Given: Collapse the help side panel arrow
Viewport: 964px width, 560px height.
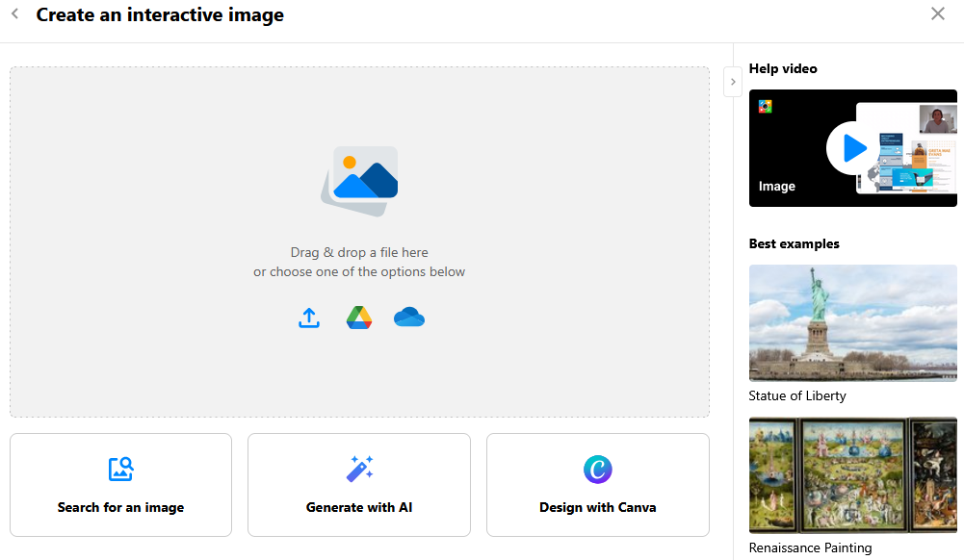Looking at the screenshot, I should click(733, 82).
